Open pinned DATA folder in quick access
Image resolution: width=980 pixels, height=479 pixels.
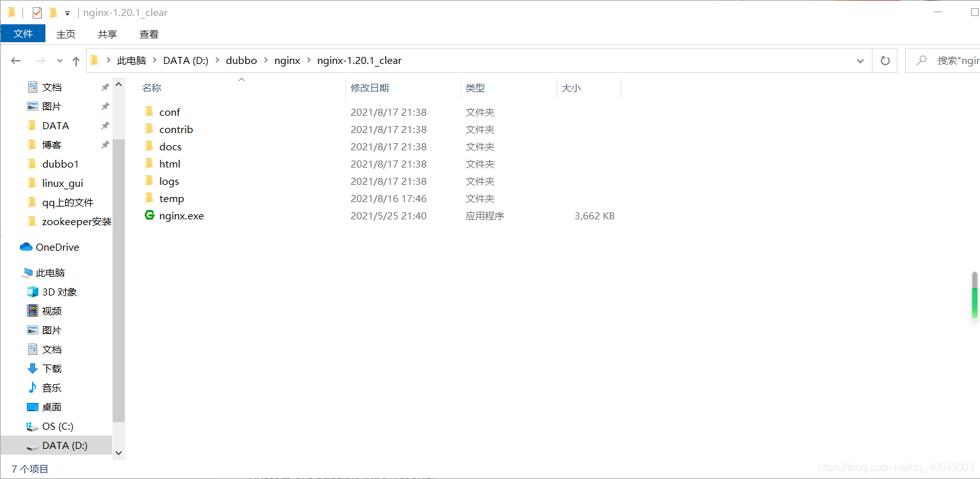pyautogui.click(x=56, y=125)
